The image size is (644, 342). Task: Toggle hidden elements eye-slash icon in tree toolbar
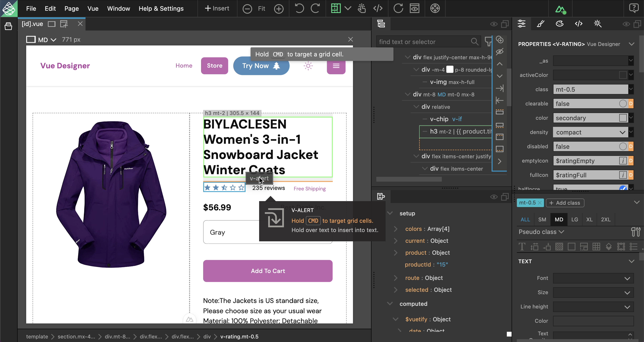pos(499,52)
